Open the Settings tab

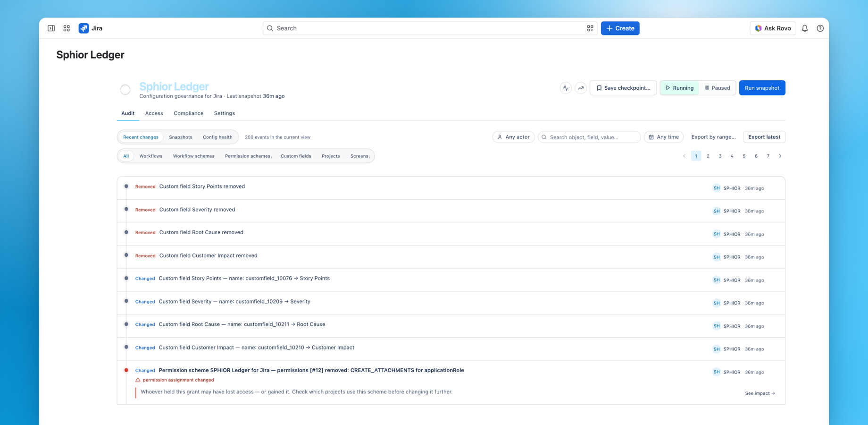coord(225,113)
